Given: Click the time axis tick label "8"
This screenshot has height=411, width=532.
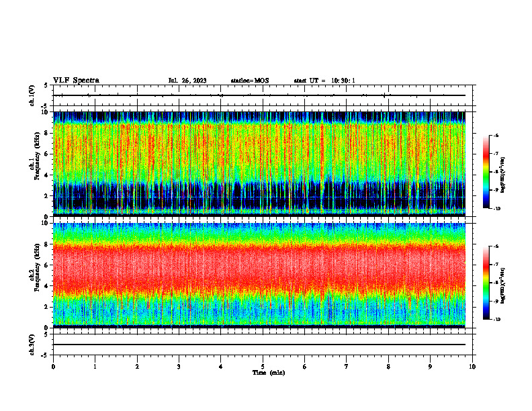Looking at the screenshot, I should [x=388, y=366].
